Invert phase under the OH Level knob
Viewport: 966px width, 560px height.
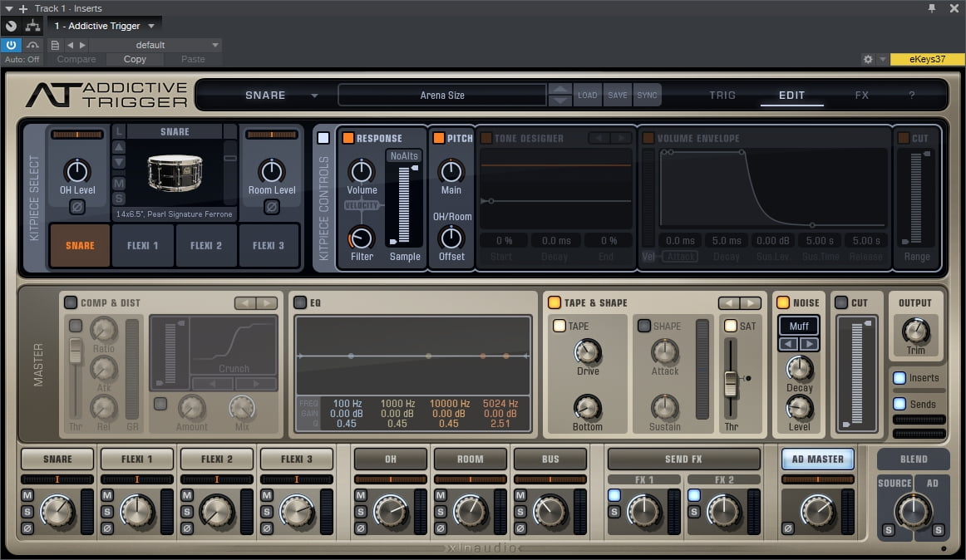coord(77,207)
